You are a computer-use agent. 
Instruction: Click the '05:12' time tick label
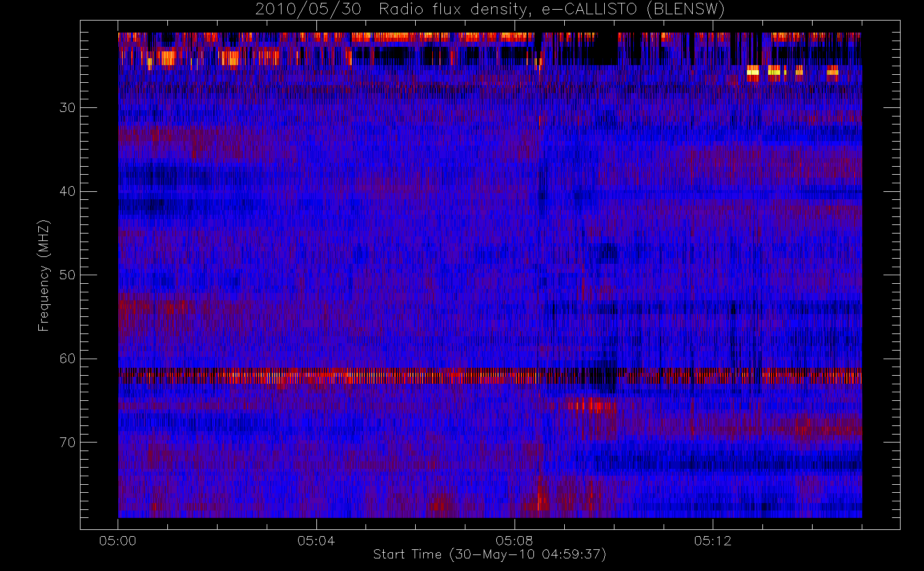click(712, 541)
